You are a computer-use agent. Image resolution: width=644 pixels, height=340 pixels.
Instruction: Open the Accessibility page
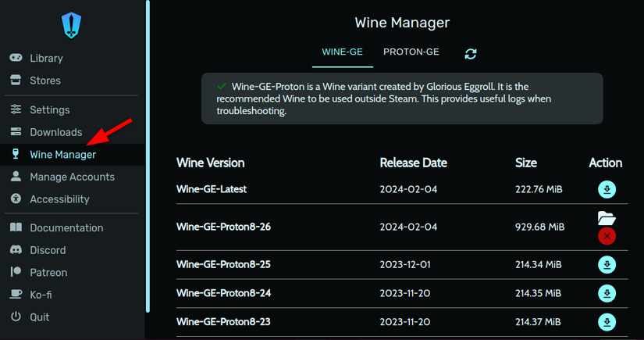[x=59, y=199]
